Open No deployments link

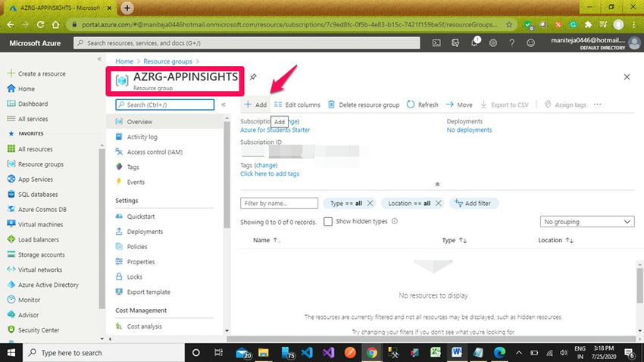(469, 130)
